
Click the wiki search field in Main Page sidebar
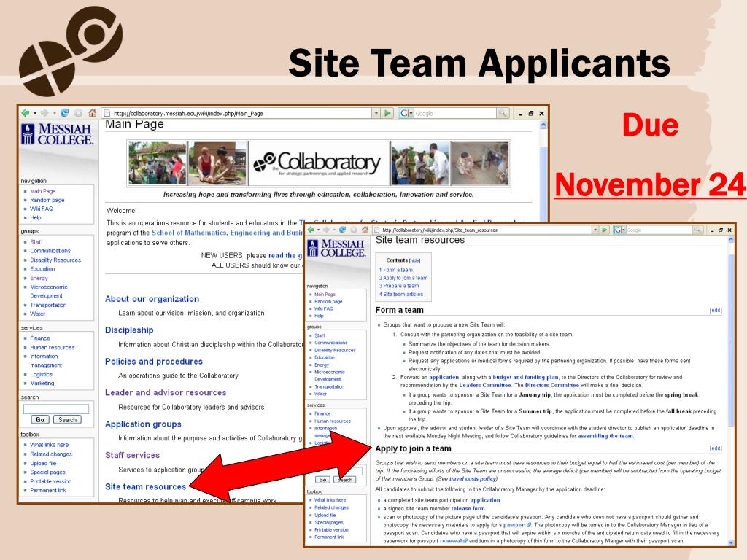click(x=56, y=408)
